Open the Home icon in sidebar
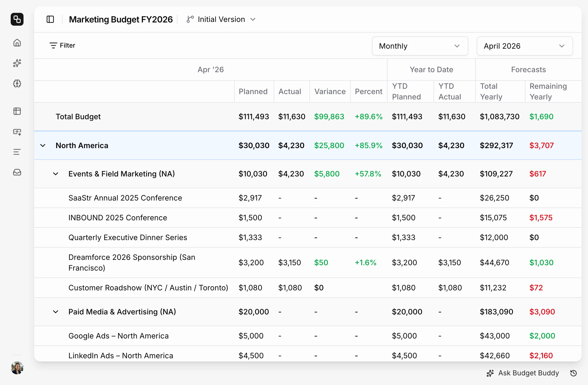This screenshot has height=385, width=588. click(x=17, y=43)
